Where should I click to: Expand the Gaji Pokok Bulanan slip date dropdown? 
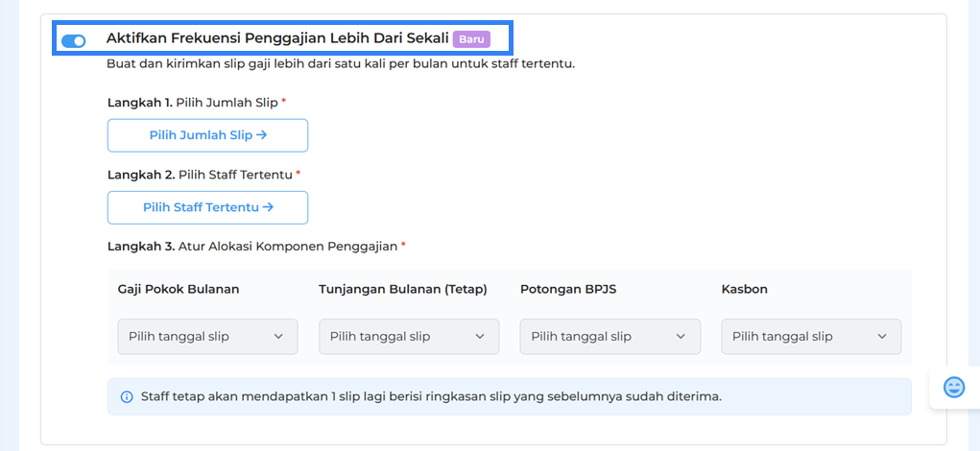click(x=207, y=337)
